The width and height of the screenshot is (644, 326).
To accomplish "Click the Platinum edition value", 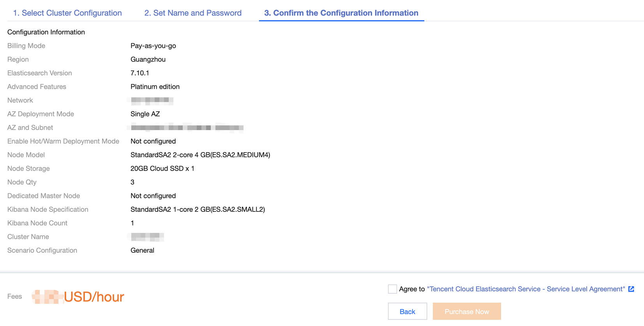I will (155, 87).
